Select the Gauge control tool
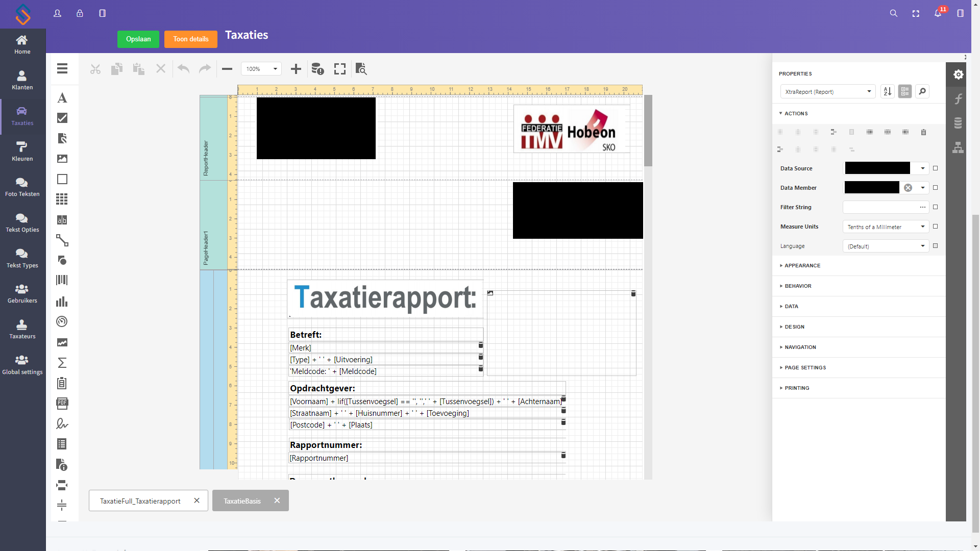Image resolution: width=980 pixels, height=551 pixels. tap(62, 321)
